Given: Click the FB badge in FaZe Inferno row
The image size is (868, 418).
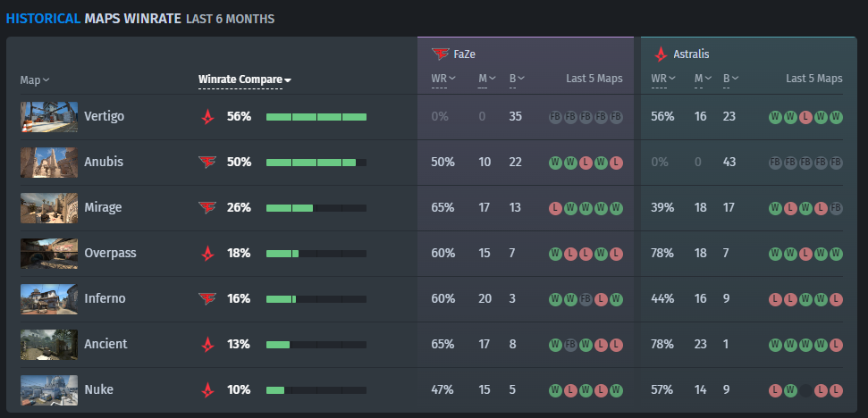Looking at the screenshot, I should click(x=586, y=300).
